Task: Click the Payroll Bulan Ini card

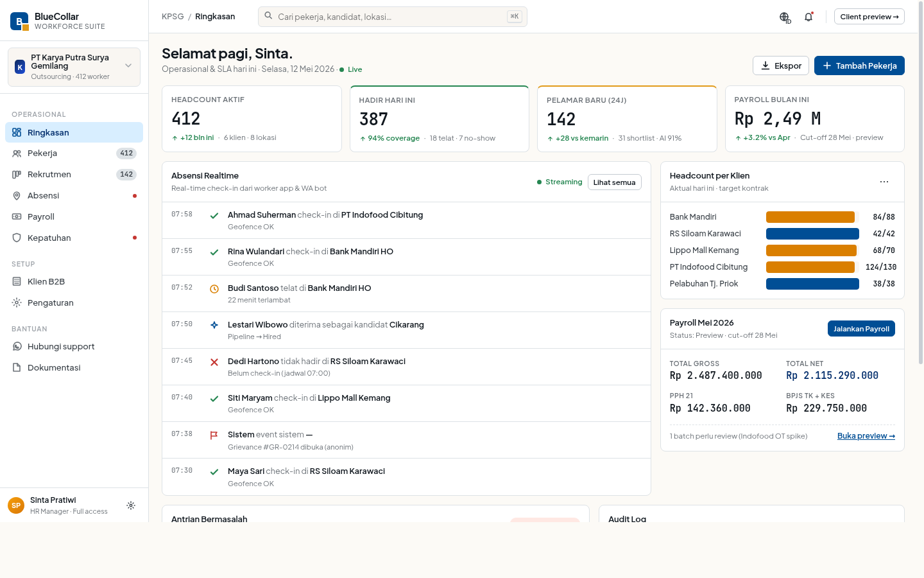Action: [815, 119]
